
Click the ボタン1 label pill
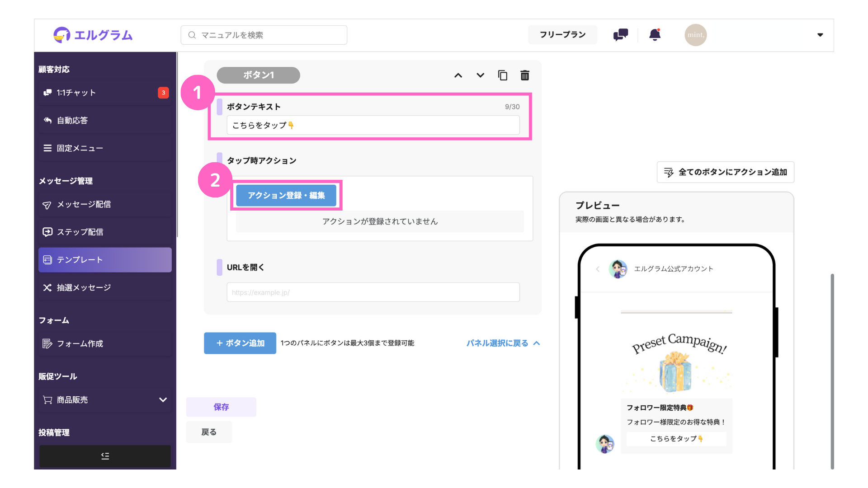point(259,75)
